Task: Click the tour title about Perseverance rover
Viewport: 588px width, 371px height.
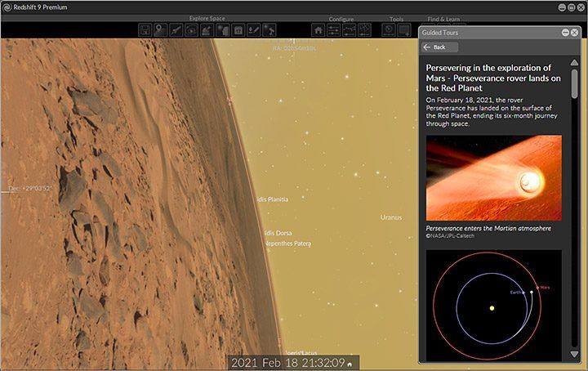Action: 493,78
